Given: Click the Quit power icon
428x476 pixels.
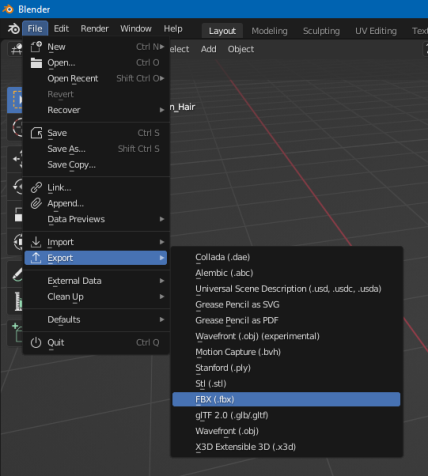Looking at the screenshot, I should click(36, 343).
